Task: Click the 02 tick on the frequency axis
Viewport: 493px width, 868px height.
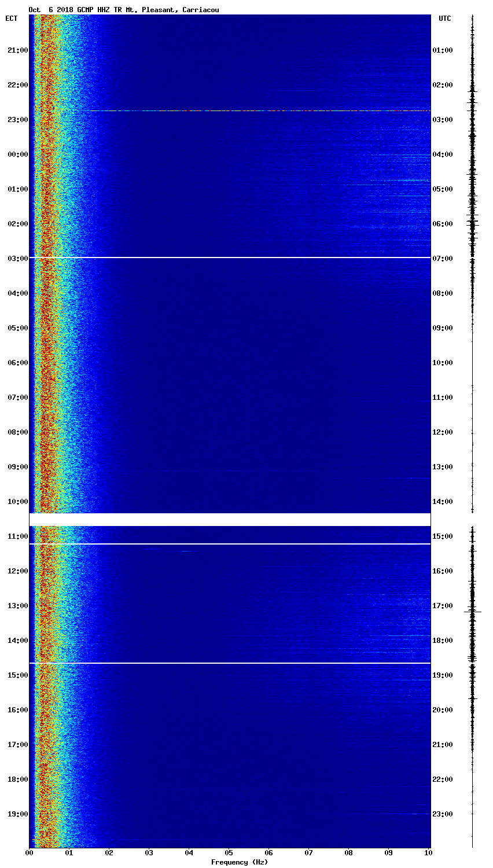Action: click(x=109, y=853)
